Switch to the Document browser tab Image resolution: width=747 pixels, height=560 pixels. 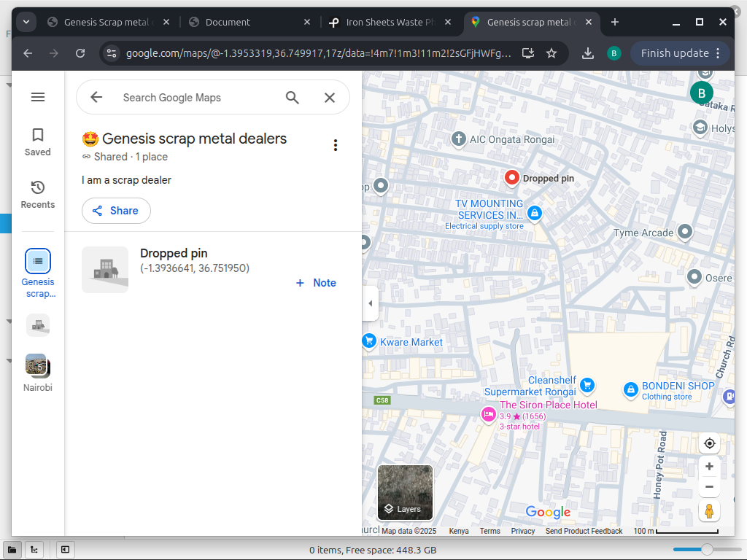pos(248,23)
